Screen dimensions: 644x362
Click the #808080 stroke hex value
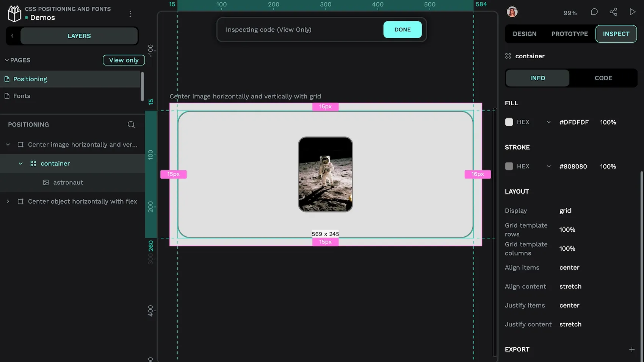tap(573, 167)
